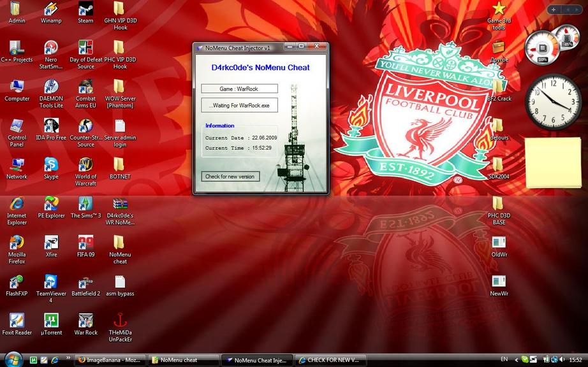Switch to the ImageBanana Mozilla taskbar button
Image resolution: width=588 pixels, height=367 pixels.
(109, 360)
